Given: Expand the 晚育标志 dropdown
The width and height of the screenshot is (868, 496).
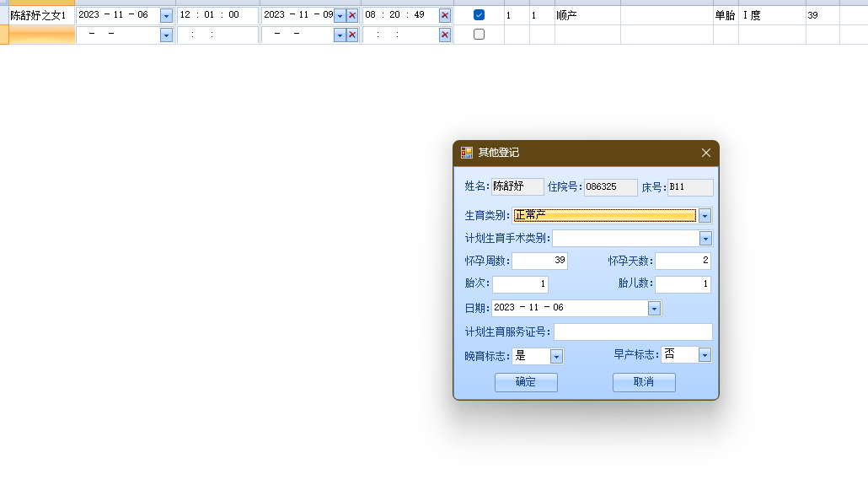Looking at the screenshot, I should coord(556,357).
